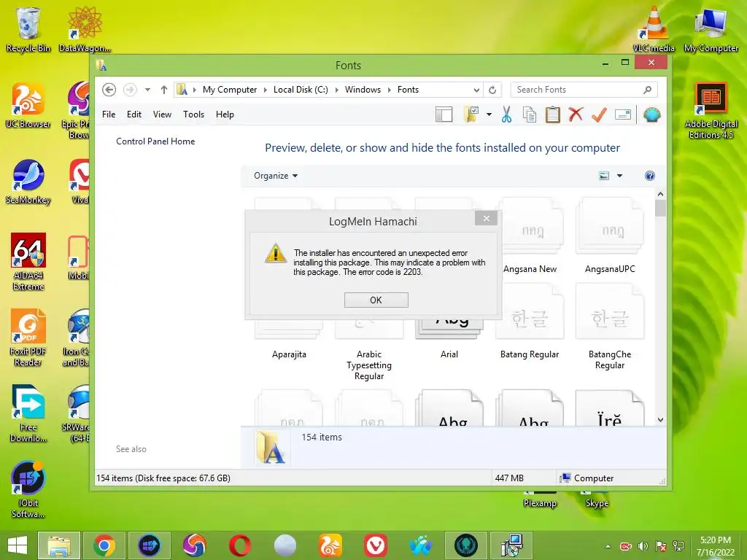
Task: Click the taskbar clock showing 5:20 PM
Action: click(x=715, y=546)
